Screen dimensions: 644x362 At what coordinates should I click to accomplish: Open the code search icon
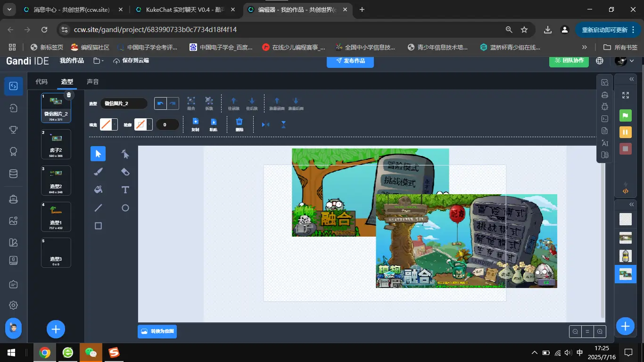605,82
